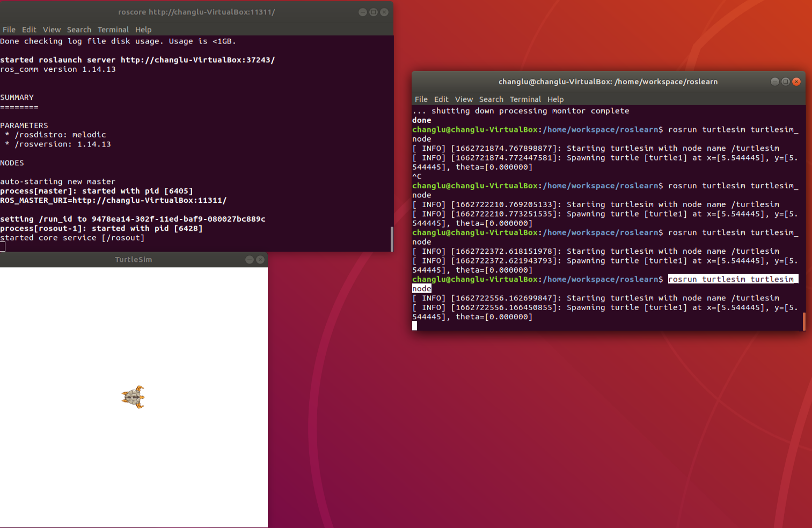Click '/rosversion: 1.14.13' parameter line
Image resolution: width=812 pixels, height=528 pixels.
pos(58,144)
